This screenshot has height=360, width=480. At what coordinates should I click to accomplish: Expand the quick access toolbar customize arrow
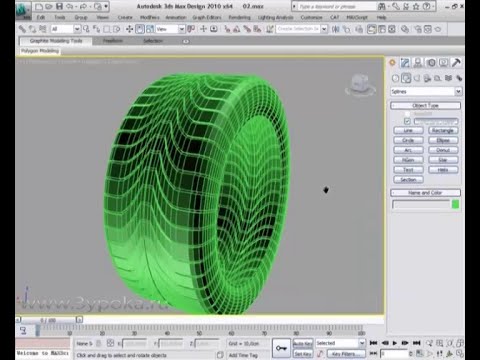(106, 6)
